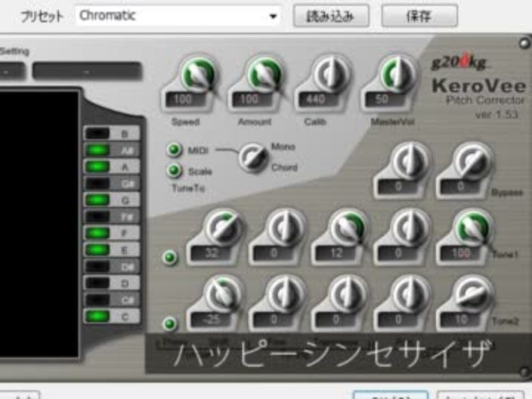Click the Calib value field showing 440

[x=318, y=100]
